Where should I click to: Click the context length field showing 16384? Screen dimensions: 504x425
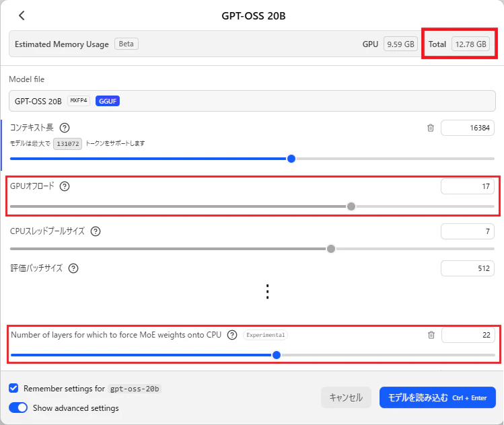468,128
